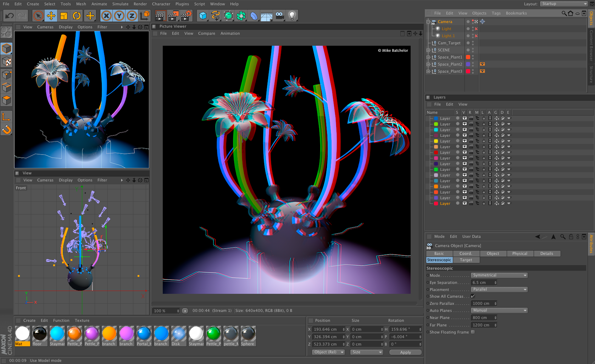Open Attributes User Data menu
The width and height of the screenshot is (595, 364).
471,236
